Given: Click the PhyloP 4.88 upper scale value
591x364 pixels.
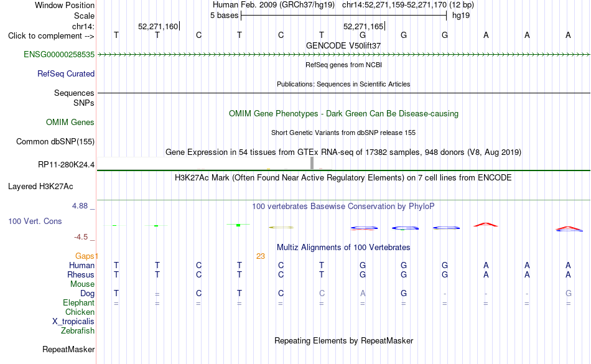Looking at the screenshot, I should click(x=80, y=206).
